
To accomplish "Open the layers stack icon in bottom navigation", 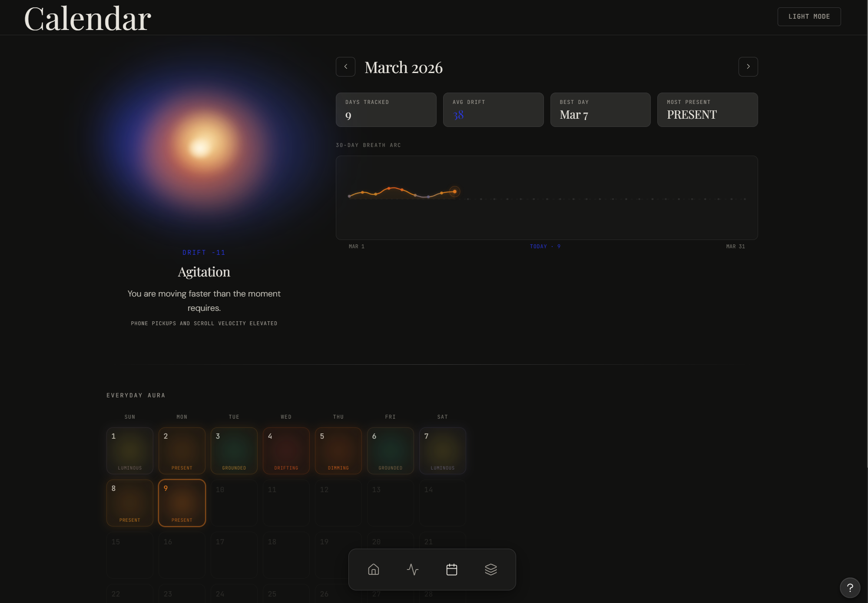I will [x=491, y=570].
